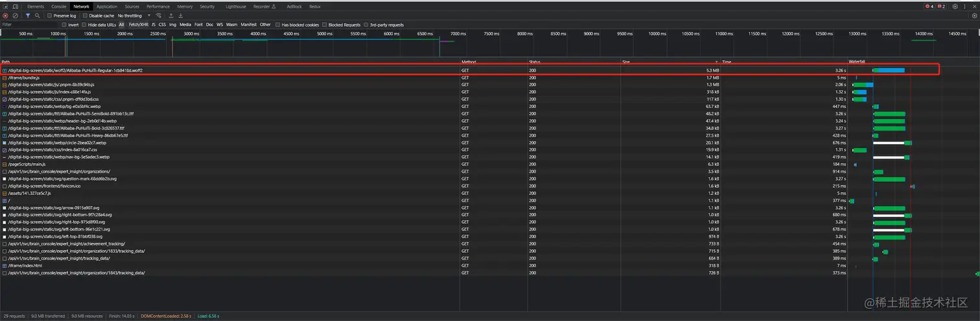The width and height of the screenshot is (980, 321).
Task: Open the DevTools three-dot menu
Action: [963, 6]
